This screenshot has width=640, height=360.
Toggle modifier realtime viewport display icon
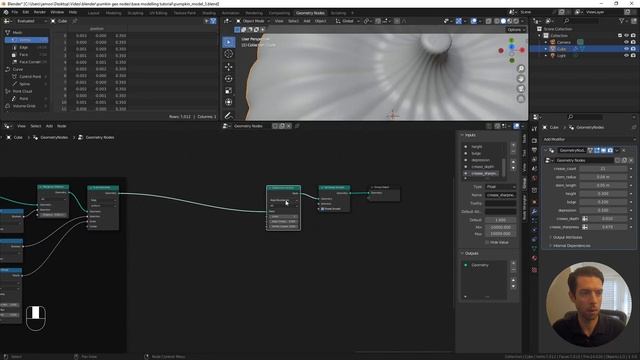coord(603,151)
